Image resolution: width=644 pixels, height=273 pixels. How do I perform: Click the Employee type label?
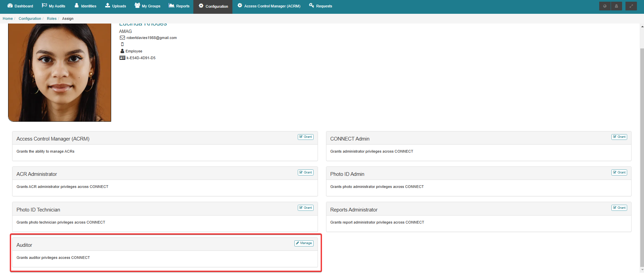(x=134, y=51)
